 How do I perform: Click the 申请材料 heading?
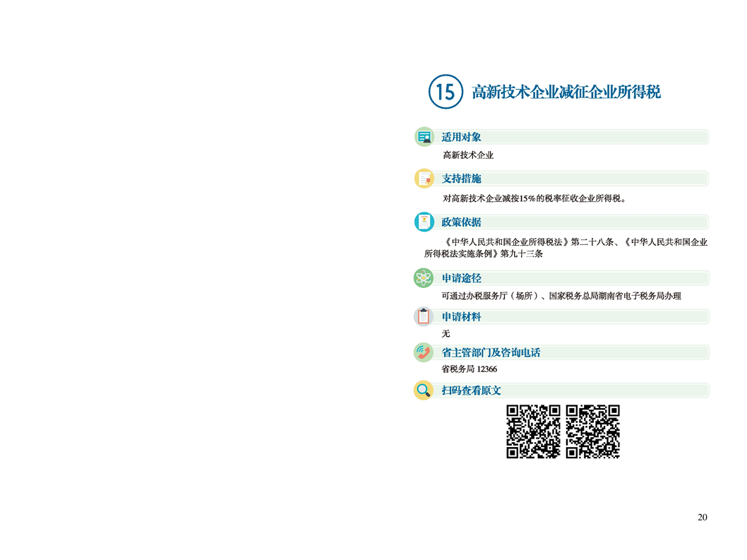pyautogui.click(x=461, y=317)
